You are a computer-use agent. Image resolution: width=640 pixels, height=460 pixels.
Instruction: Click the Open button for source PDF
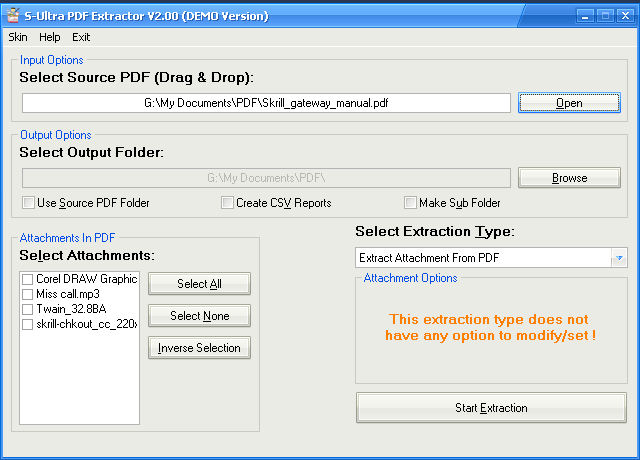(x=569, y=103)
